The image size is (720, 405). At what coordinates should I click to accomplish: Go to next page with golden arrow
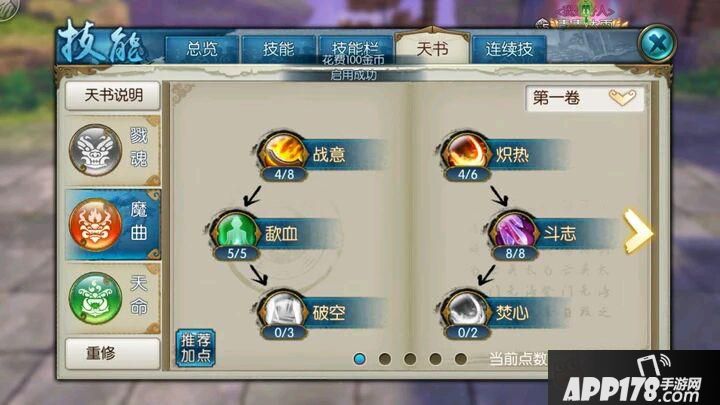click(638, 231)
